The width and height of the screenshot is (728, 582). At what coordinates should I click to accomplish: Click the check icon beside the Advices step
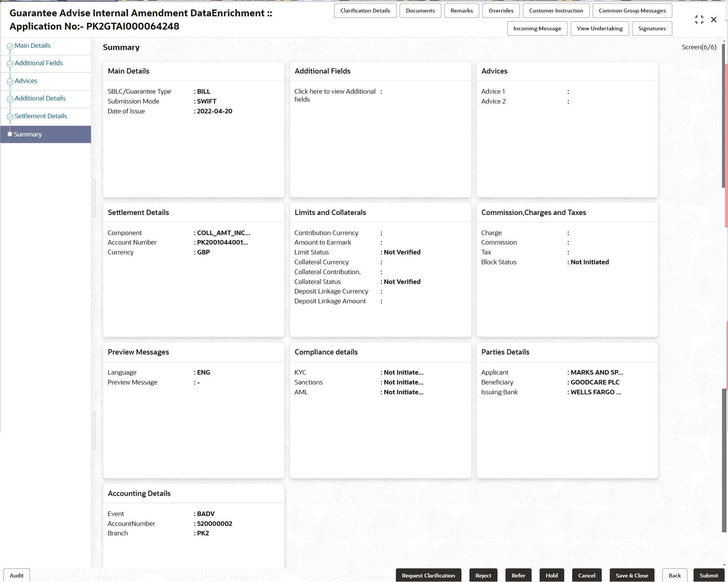click(x=10, y=81)
